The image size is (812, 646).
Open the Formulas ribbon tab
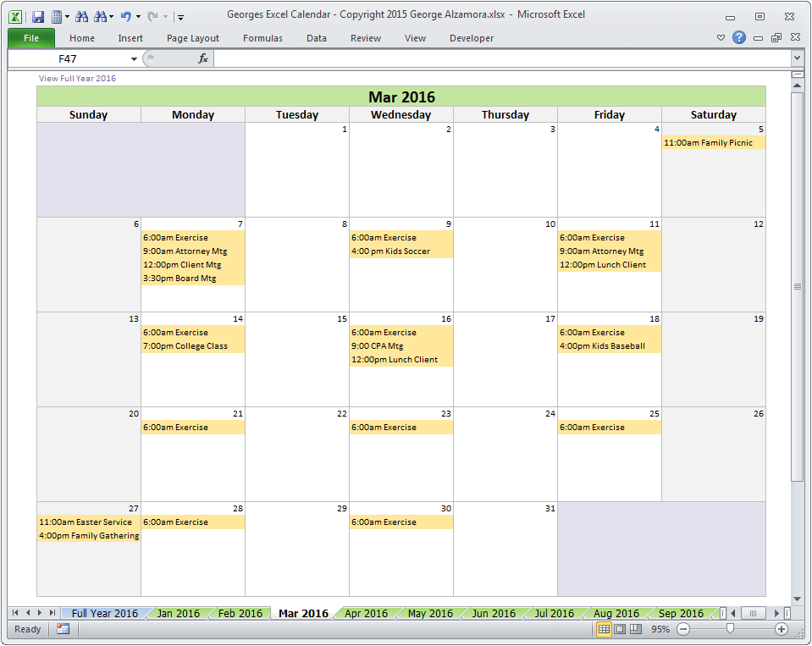click(262, 38)
